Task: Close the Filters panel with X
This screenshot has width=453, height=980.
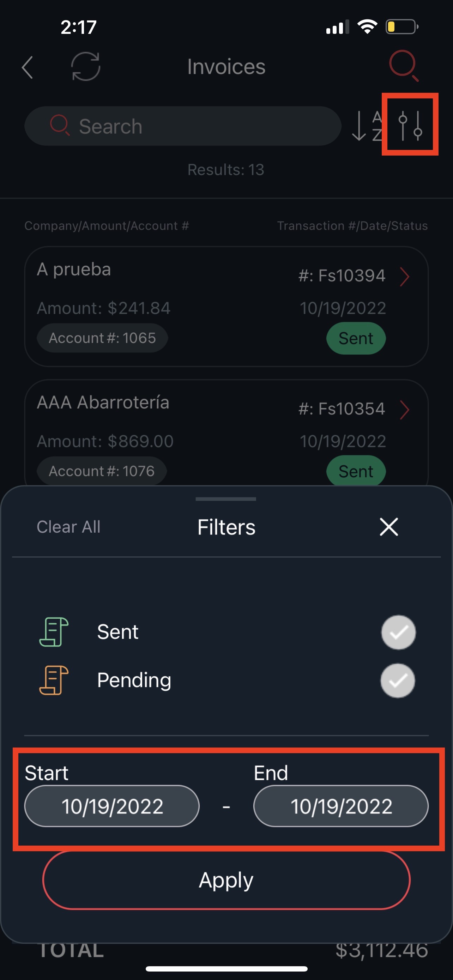Action: 389,527
